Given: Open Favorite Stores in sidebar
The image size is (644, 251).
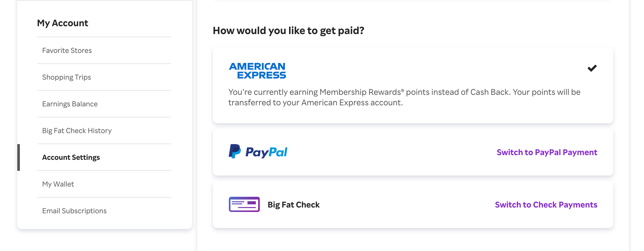Looking at the screenshot, I should pos(67,51).
